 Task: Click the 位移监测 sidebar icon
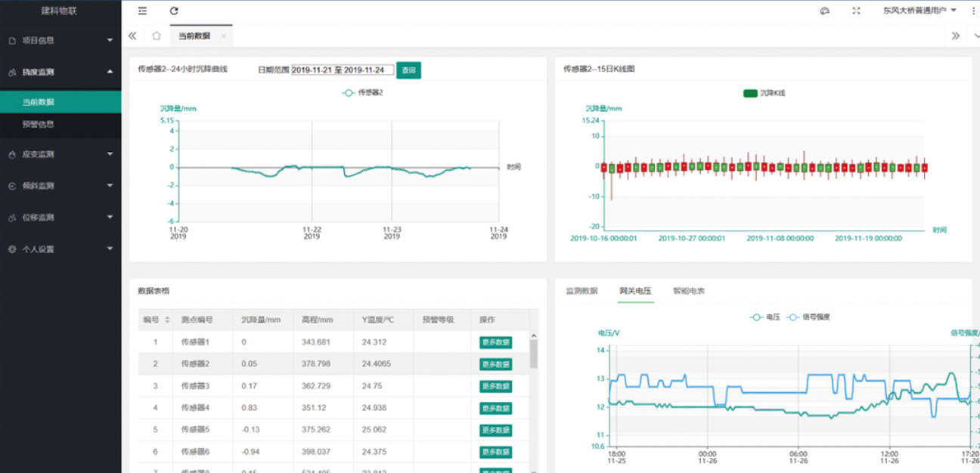11,218
